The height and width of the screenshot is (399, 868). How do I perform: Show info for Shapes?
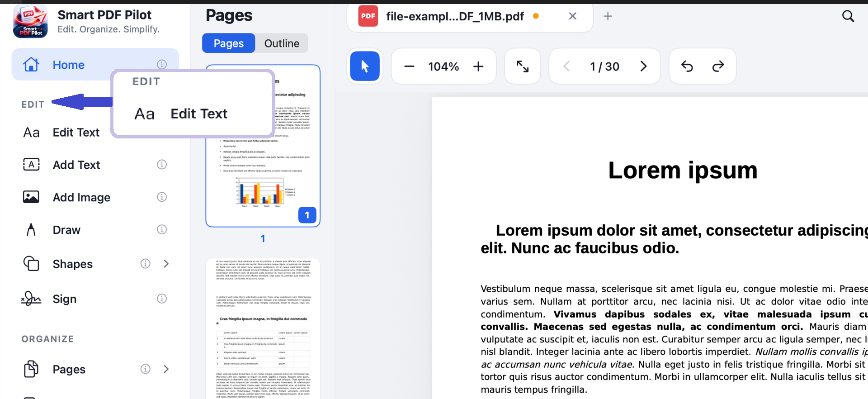point(146,264)
